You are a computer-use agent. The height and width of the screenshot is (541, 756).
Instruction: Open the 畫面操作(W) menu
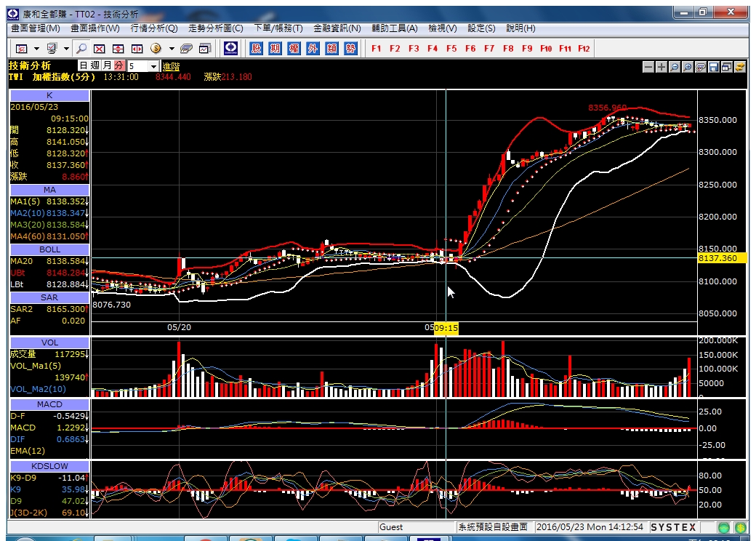(x=95, y=28)
